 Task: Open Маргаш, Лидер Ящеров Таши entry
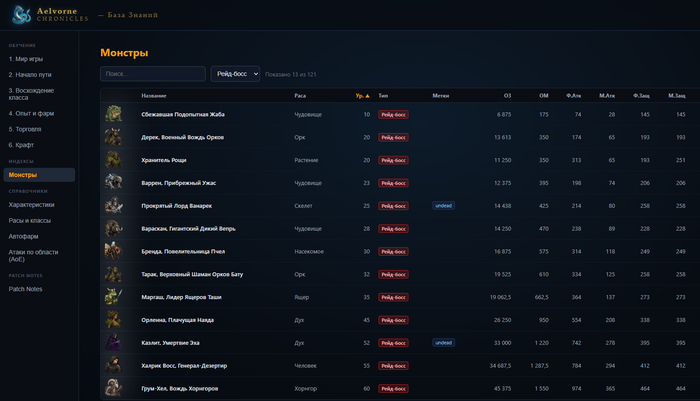click(x=181, y=297)
